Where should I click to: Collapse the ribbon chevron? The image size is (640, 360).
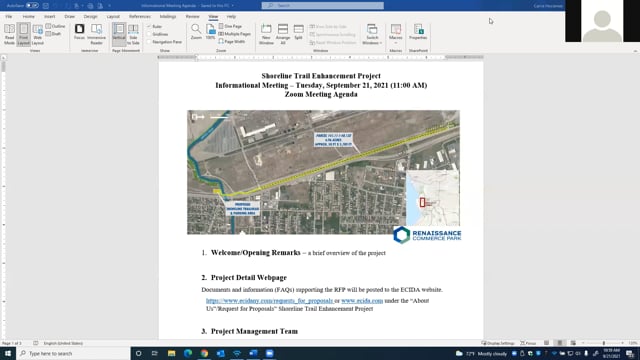pos(635,51)
